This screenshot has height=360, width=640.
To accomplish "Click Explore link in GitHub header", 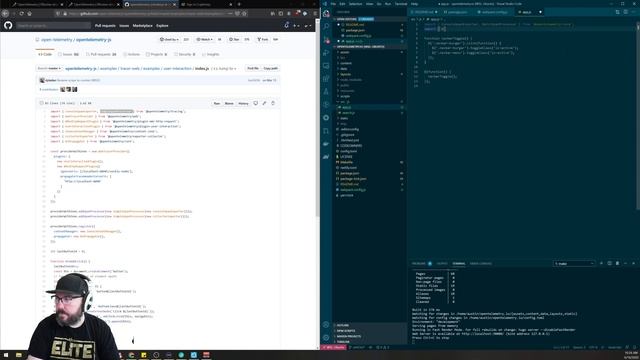I will (x=162, y=26).
